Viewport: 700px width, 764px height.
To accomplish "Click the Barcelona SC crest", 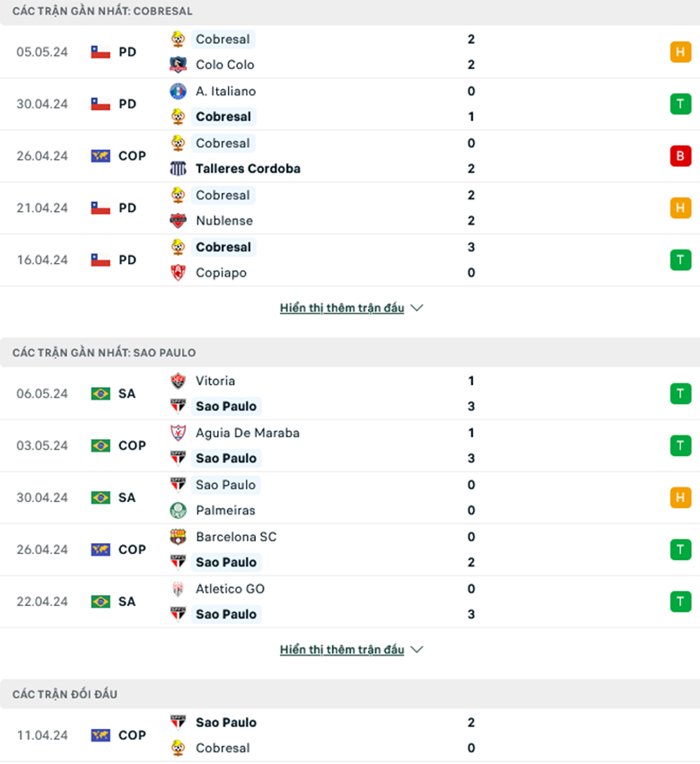I will tap(178, 537).
